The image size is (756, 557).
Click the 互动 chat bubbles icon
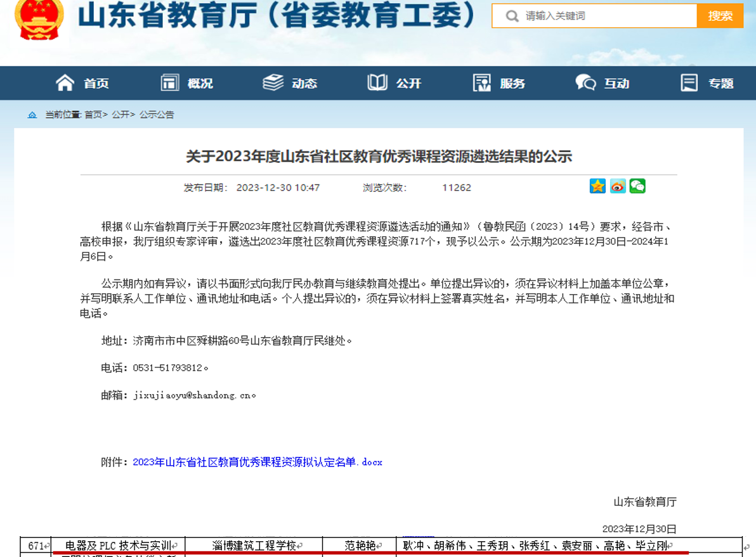point(586,83)
